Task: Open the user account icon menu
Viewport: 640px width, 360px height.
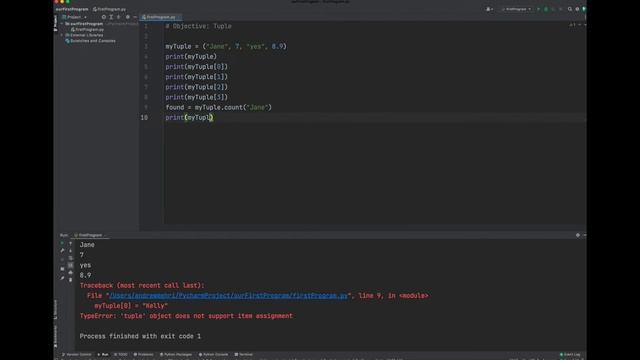Action: [489, 9]
